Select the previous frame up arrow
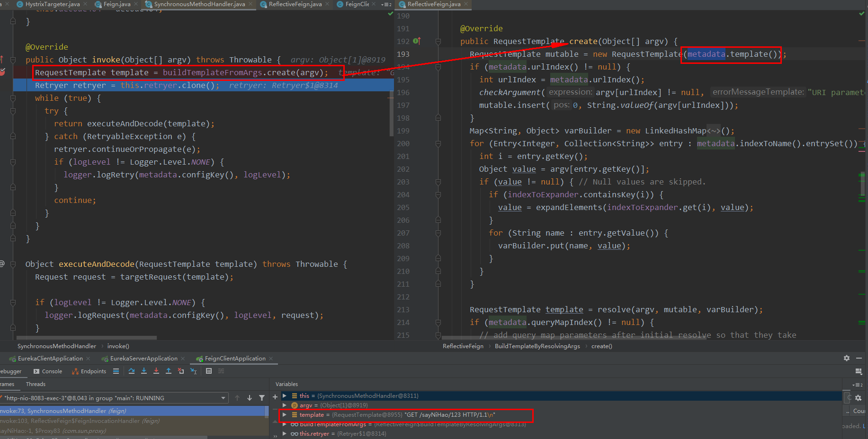 click(237, 398)
